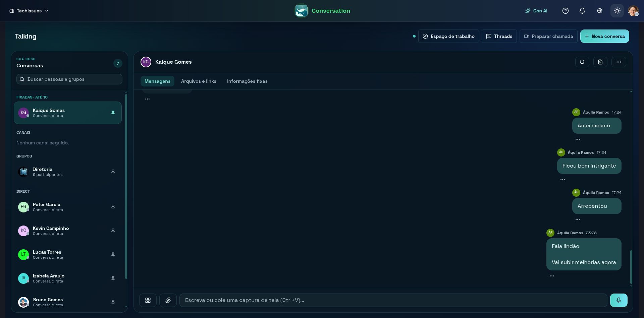Open notifications bell icon
Viewport: 644px width, 318px height.
click(x=582, y=11)
